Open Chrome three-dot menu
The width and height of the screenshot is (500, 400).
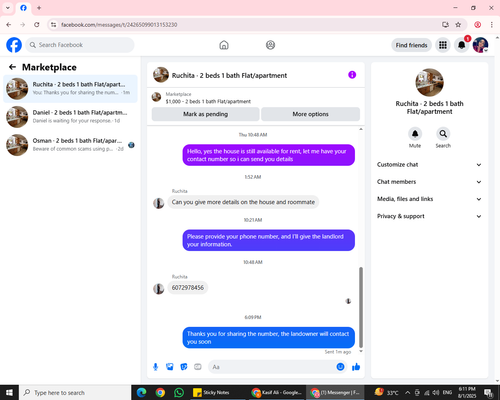coord(491,25)
